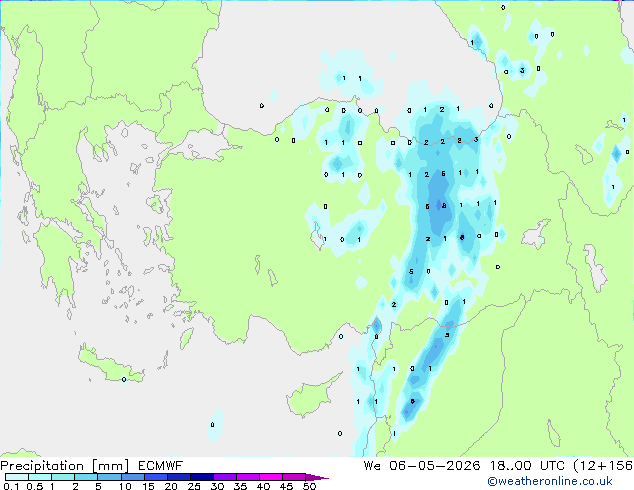Click the Cyprus island on the map

pos(311,396)
